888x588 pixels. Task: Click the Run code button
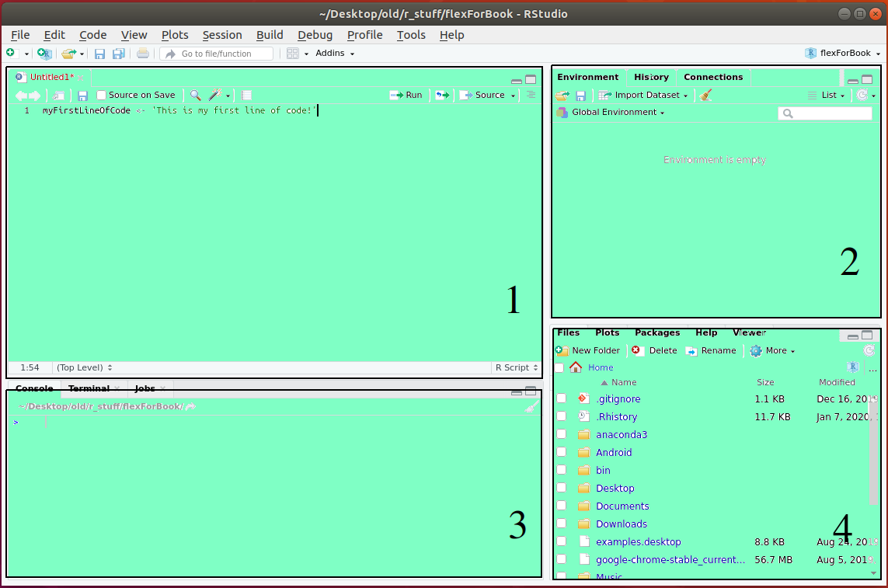tap(406, 95)
